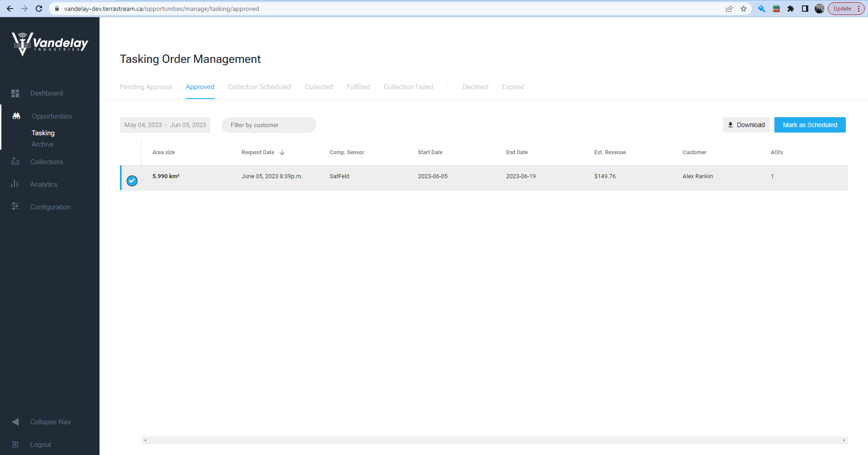Image resolution: width=868 pixels, height=455 pixels.
Task: Click the browser Update button
Action: (846, 9)
